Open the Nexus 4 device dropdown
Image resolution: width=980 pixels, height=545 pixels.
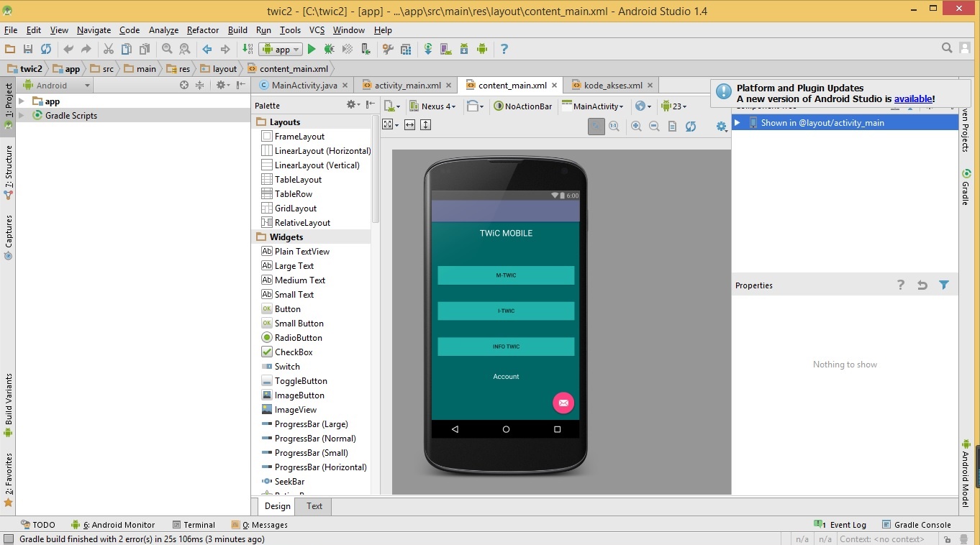pos(432,106)
